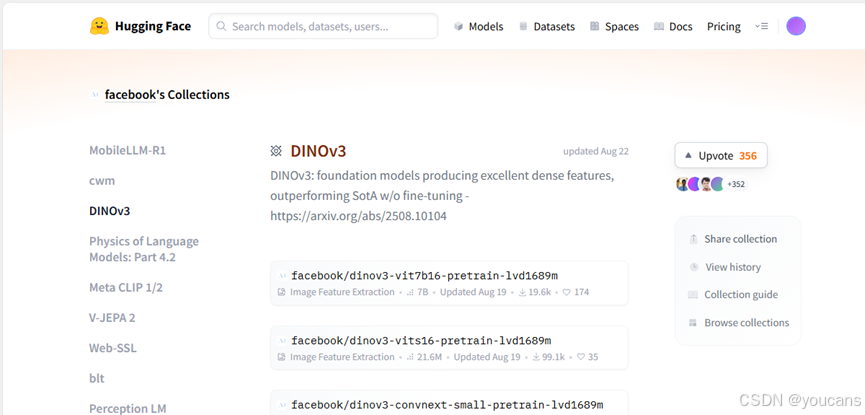Focus the Search models, datasets, users field
The height and width of the screenshot is (415, 865).
click(x=323, y=26)
